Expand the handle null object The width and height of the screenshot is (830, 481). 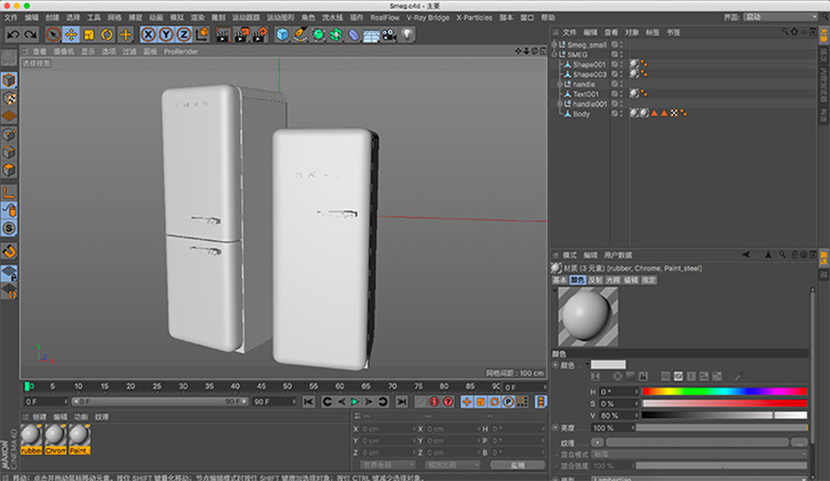560,84
